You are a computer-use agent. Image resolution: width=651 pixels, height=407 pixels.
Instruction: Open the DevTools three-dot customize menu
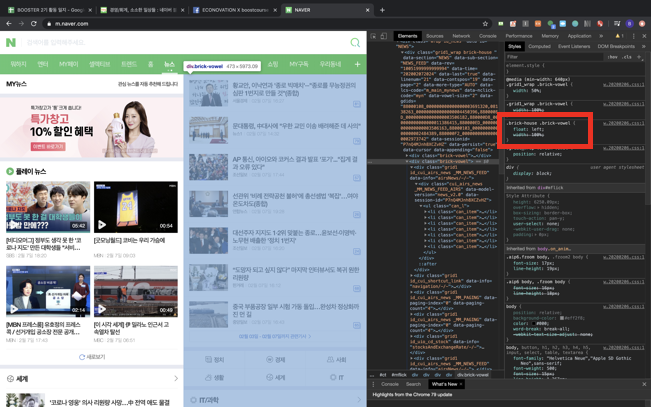[634, 36]
